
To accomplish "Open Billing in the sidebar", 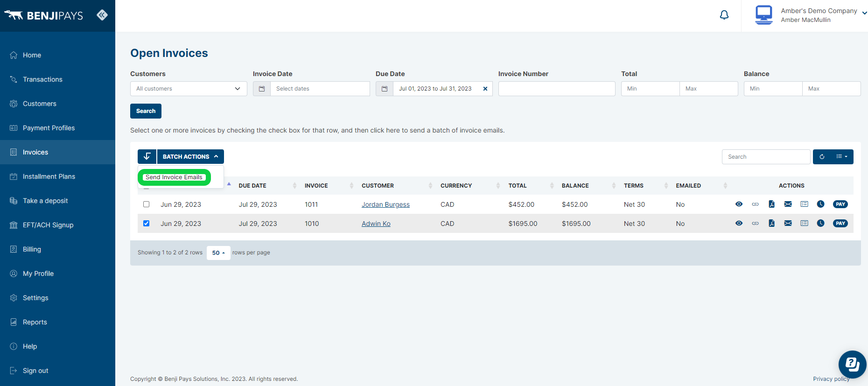I will click(x=57, y=249).
